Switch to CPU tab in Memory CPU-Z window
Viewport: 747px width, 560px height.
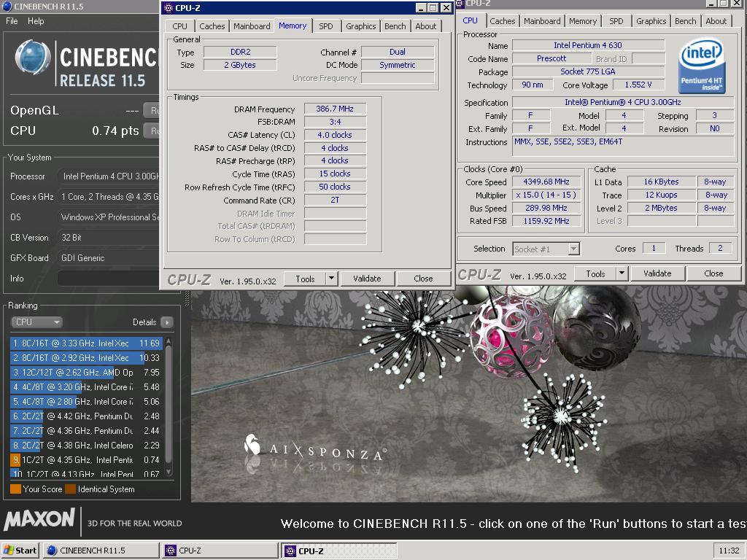179,26
